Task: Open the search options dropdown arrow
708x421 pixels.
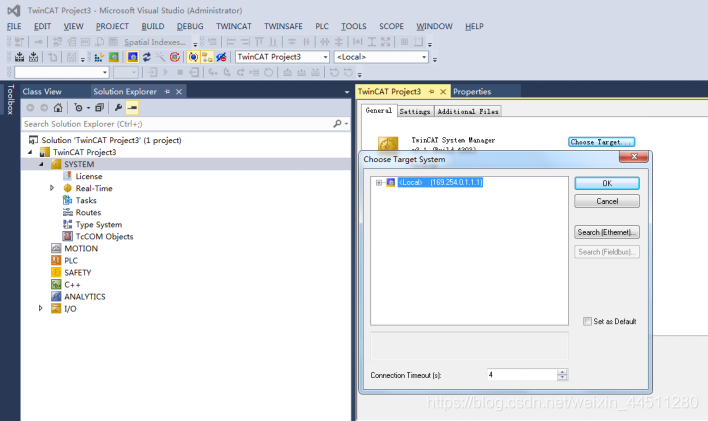Action: [x=346, y=123]
